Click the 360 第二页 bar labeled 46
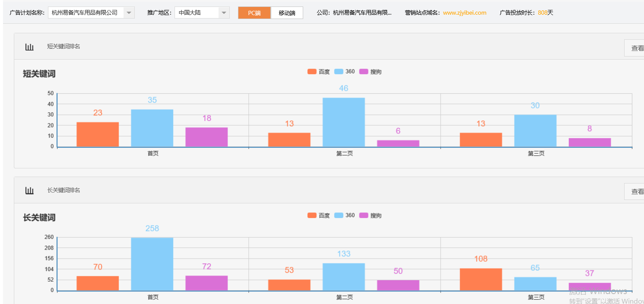Viewport: 644px width, 304px height. tap(344, 122)
